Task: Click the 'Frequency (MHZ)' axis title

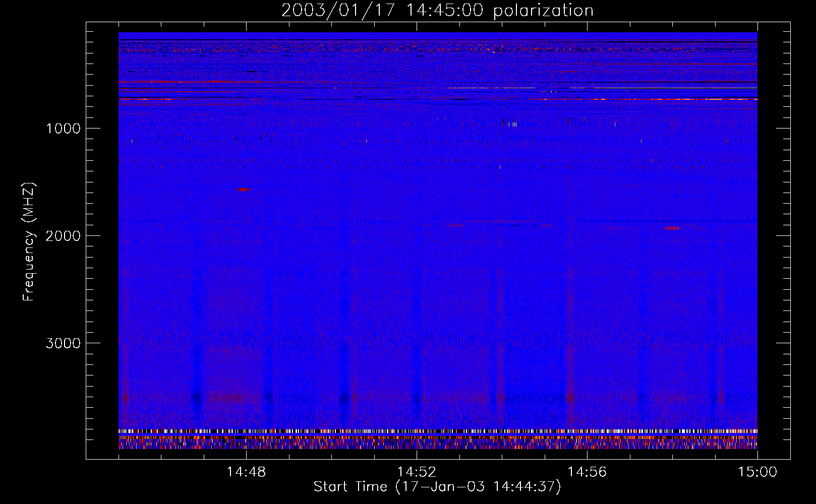Action: click(29, 242)
